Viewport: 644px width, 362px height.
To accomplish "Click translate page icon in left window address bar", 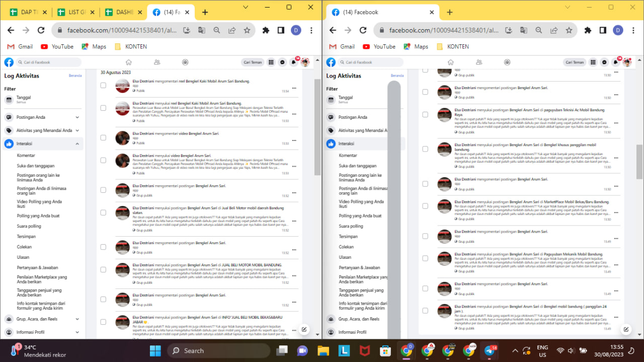I will 202,30.
